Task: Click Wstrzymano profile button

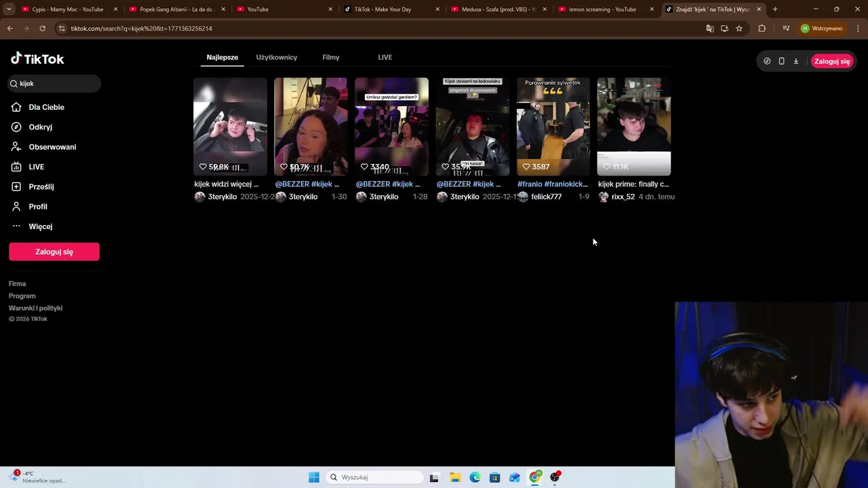Action: tap(822, 28)
